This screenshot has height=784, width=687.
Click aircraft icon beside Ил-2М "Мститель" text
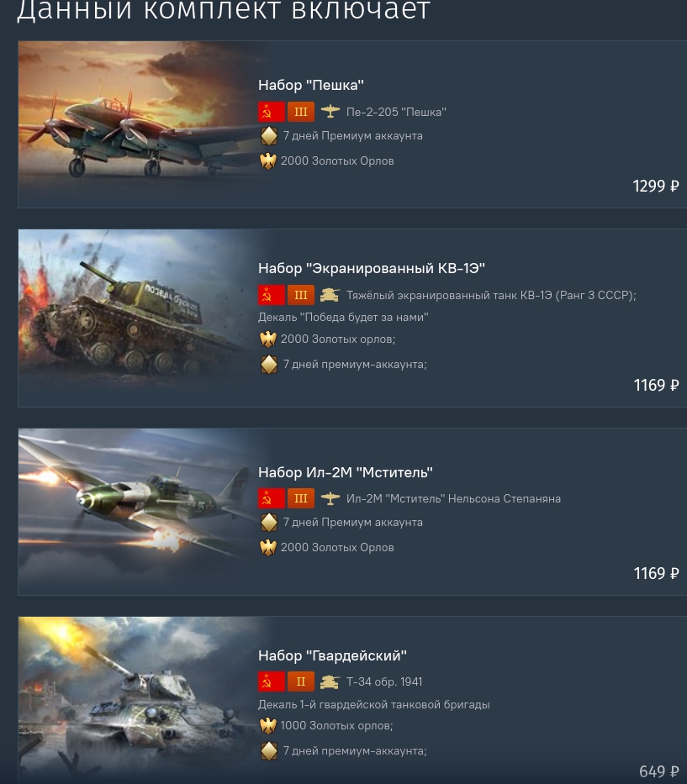click(x=330, y=498)
